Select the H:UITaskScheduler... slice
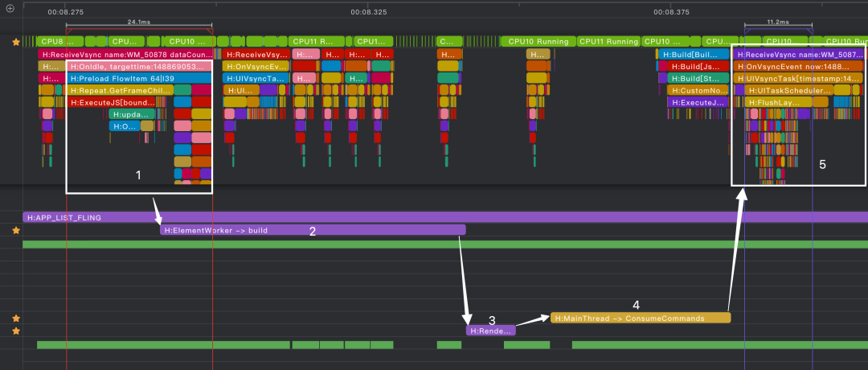 pyautogui.click(x=789, y=90)
